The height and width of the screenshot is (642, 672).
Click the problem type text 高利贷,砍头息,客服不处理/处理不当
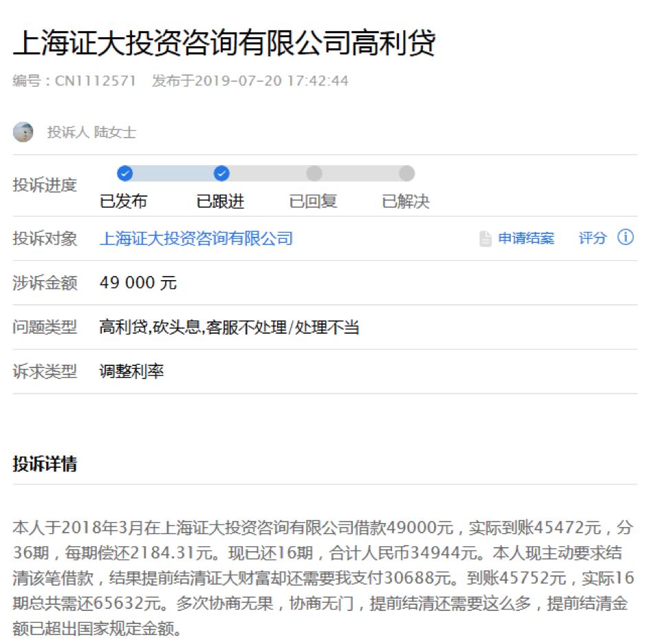pos(229,328)
